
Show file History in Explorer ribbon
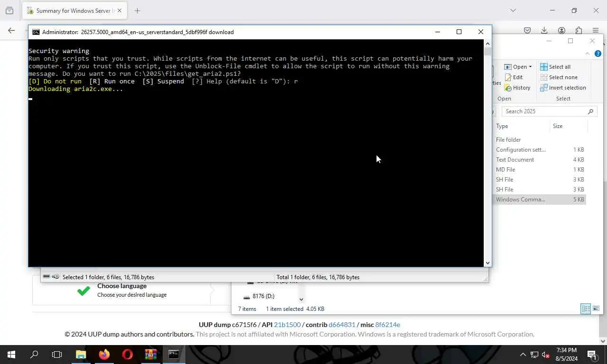(517, 88)
